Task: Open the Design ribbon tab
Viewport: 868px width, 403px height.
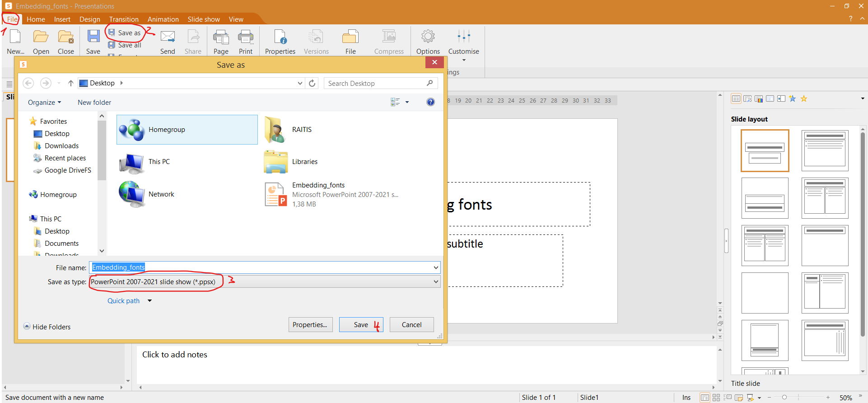Action: click(90, 19)
